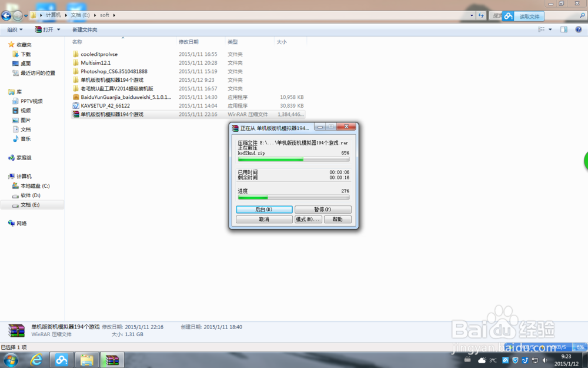This screenshot has width=588, height=368.
Task: Open Internet Explorer from taskbar
Action: (x=36, y=360)
